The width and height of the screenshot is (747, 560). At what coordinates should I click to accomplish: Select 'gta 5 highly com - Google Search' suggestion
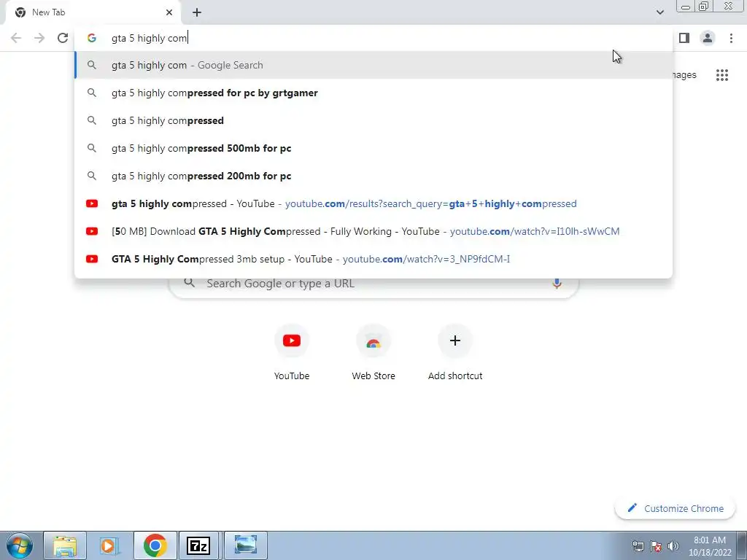tap(373, 65)
